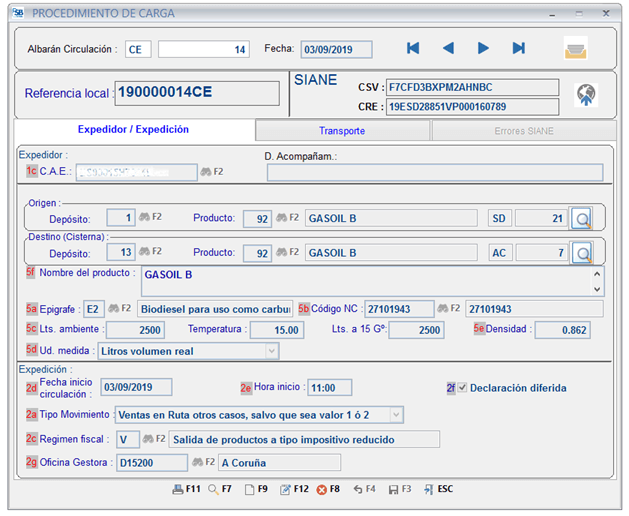Switch to the Transporte tab
This screenshot has height=516, width=629.
[342, 131]
